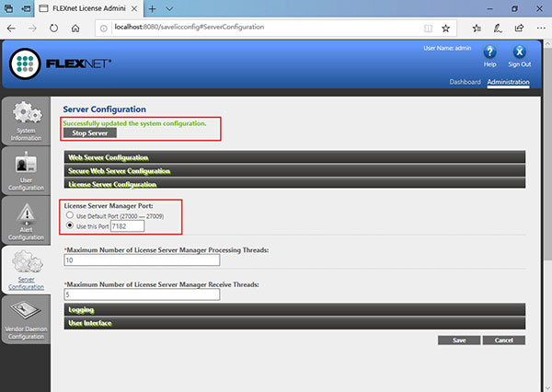Add page to favorites star
Image resolution: width=552 pixels, height=392 pixels.
point(445,29)
